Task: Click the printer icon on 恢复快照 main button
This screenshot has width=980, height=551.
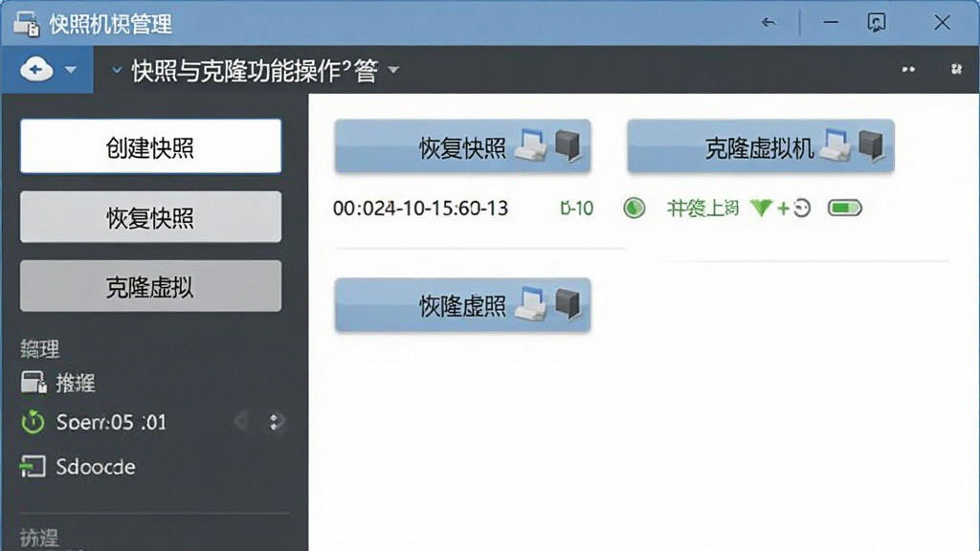Action: tap(531, 145)
